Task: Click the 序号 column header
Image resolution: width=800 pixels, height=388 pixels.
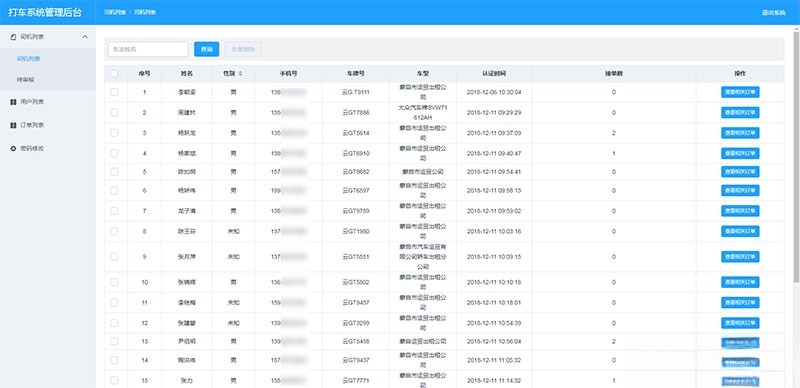Action: click(144, 74)
